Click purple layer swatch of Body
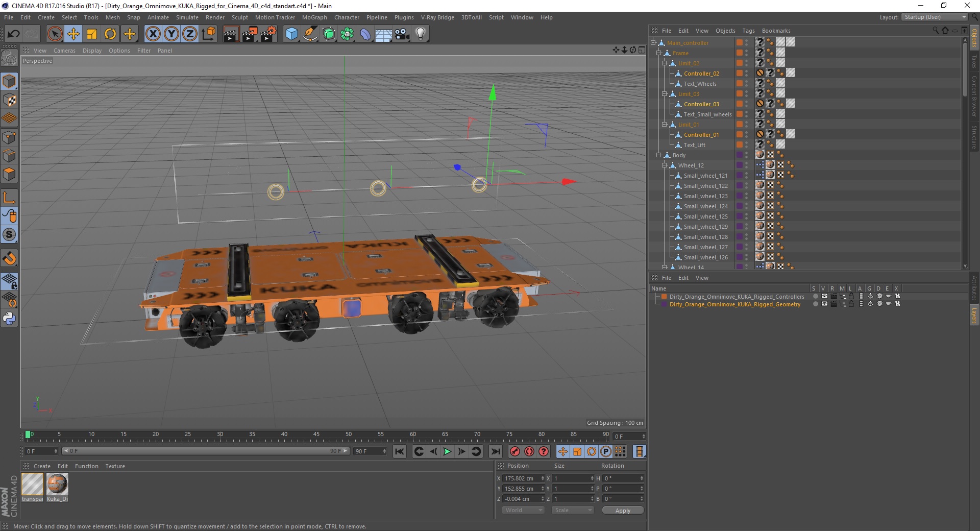980x531 pixels. click(739, 155)
